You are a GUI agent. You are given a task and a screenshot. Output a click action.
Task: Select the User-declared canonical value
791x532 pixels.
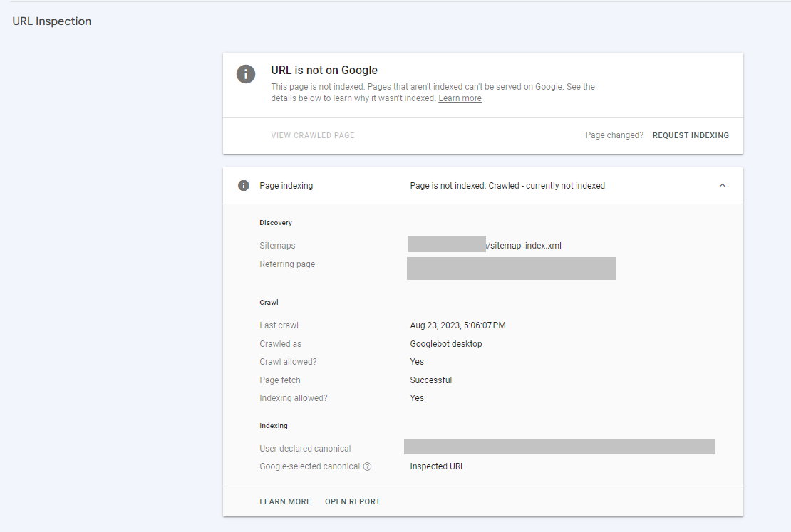click(560, 447)
